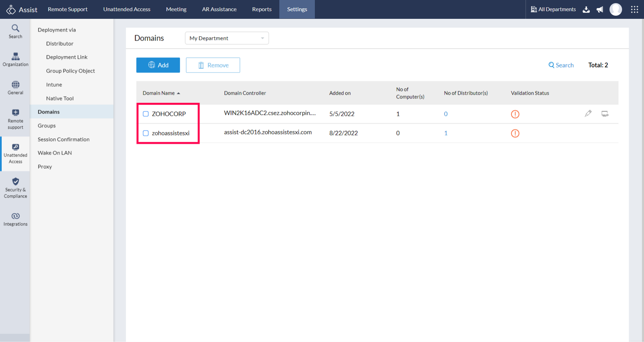
Task: Open the All Departments selector
Action: pos(553,9)
